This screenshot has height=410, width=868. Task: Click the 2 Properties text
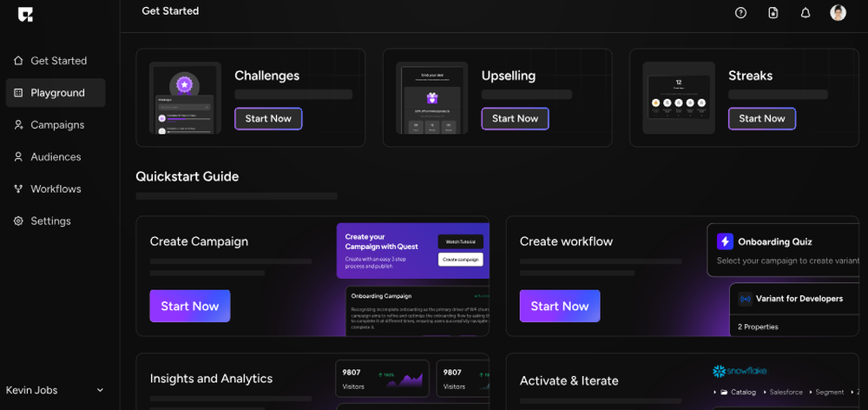(x=758, y=327)
